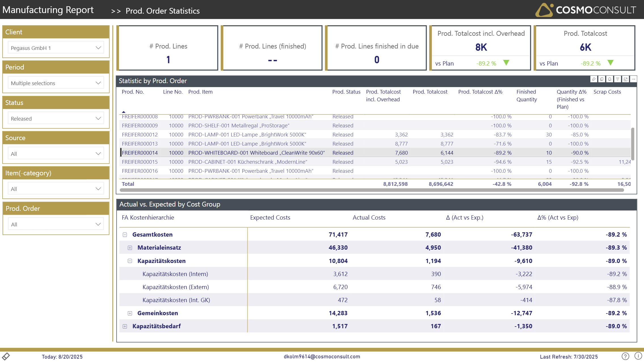644x362 pixels.
Task: Open the Client dropdown
Action: 56,48
